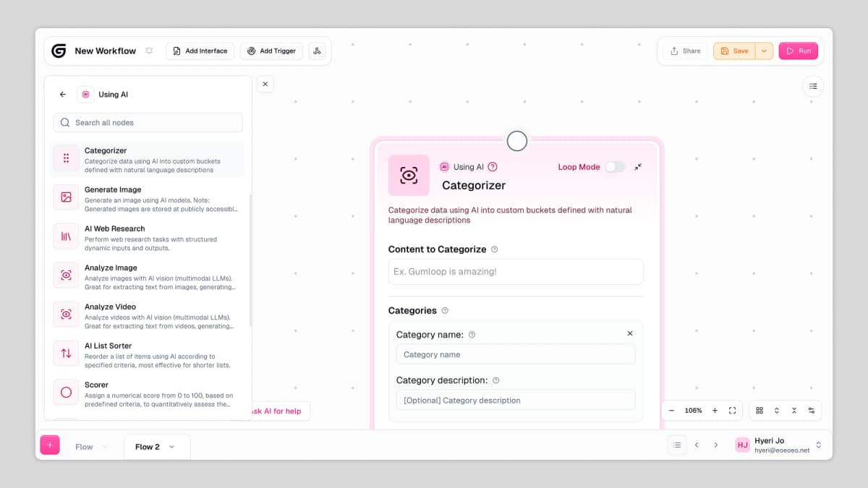The height and width of the screenshot is (488, 868).
Task: Click the info icon beside Categories
Action: point(445,311)
